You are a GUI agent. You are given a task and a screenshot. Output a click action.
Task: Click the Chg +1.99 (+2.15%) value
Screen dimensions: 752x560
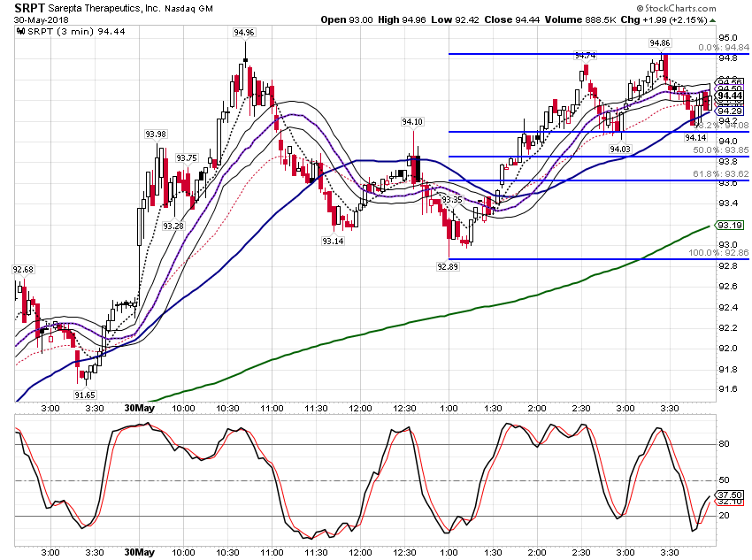click(664, 19)
